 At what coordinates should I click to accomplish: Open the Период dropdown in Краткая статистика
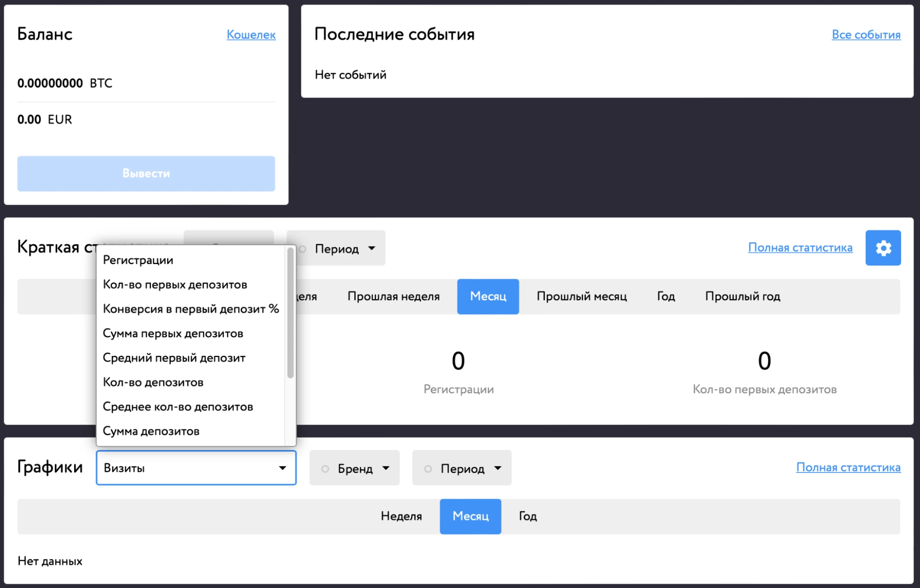[336, 248]
